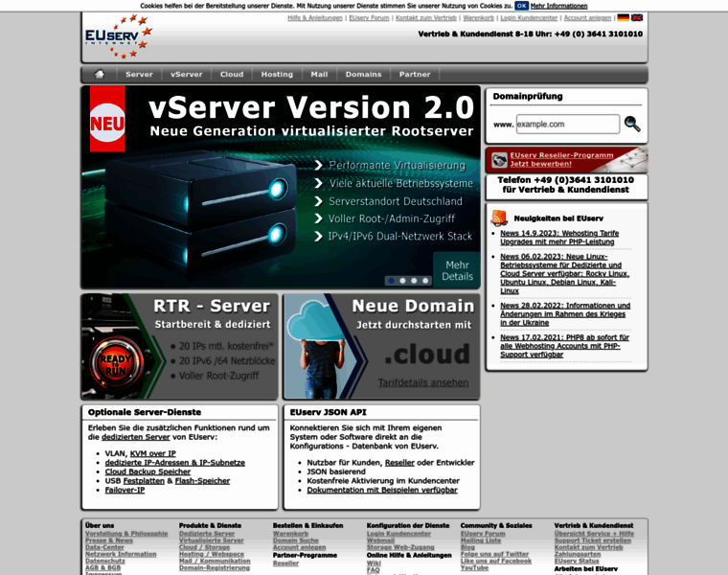
Task: Click the RSS feed icon beside Neuigkeiten
Action: [x=500, y=218]
